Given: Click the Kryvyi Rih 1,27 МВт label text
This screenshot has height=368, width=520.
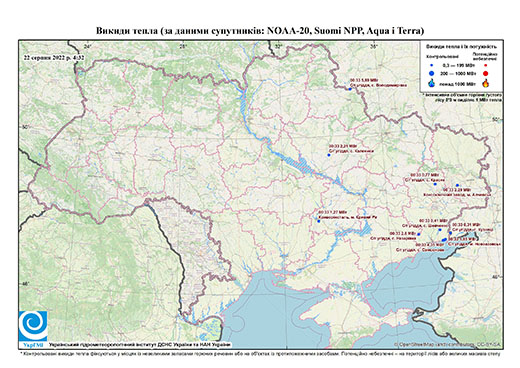Looking at the screenshot, I should (347, 215).
